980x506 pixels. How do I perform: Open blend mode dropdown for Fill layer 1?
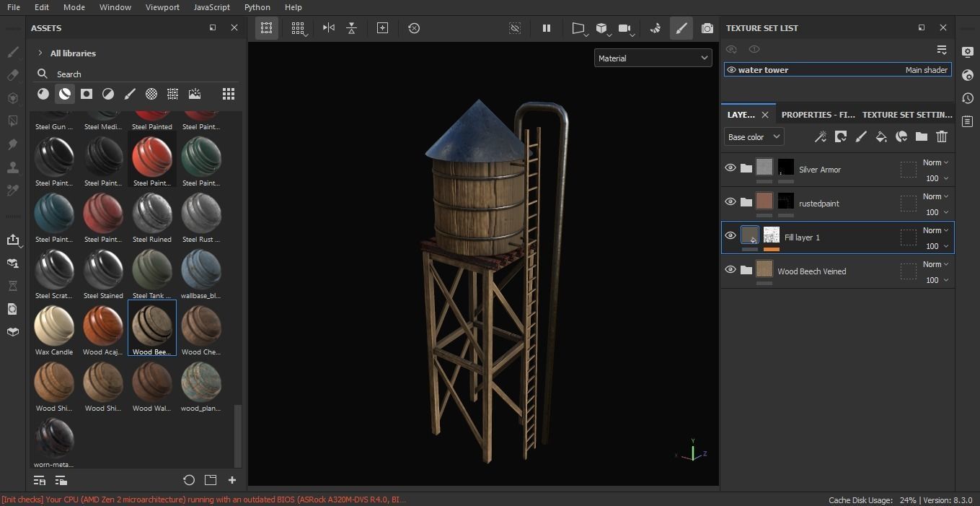pos(936,230)
